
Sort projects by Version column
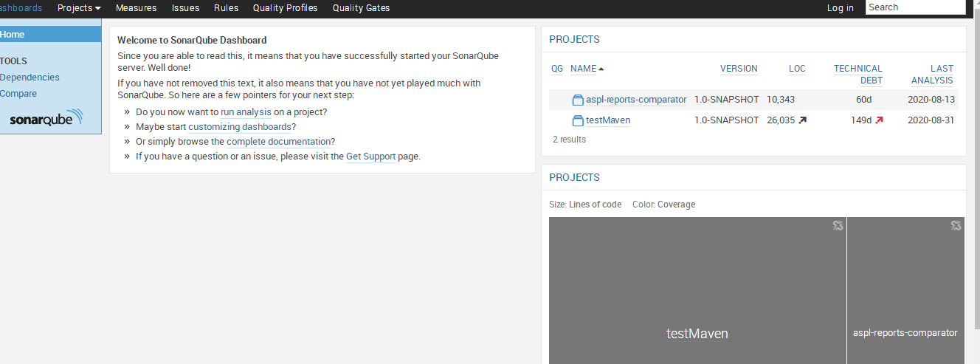point(739,69)
